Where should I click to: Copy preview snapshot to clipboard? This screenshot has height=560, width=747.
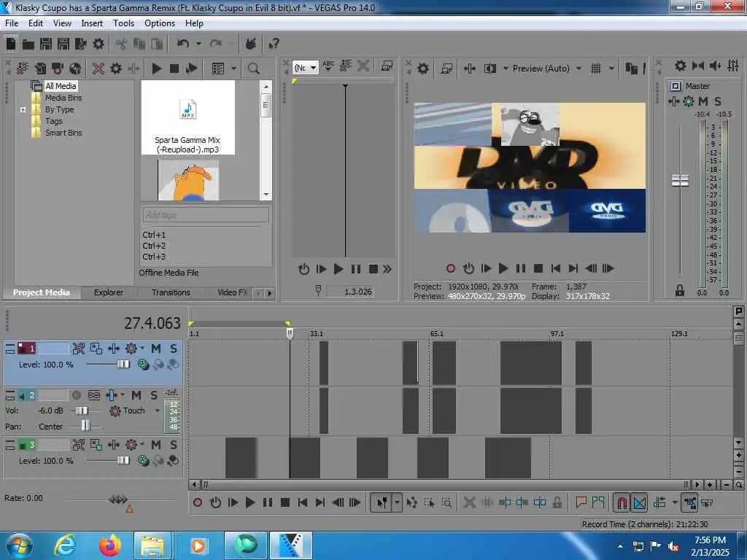[x=631, y=69]
